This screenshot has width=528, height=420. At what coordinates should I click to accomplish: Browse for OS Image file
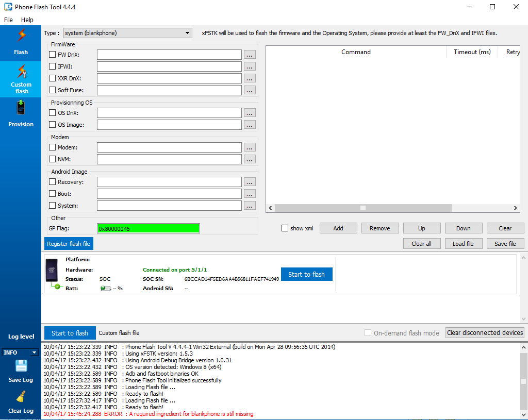pos(250,125)
